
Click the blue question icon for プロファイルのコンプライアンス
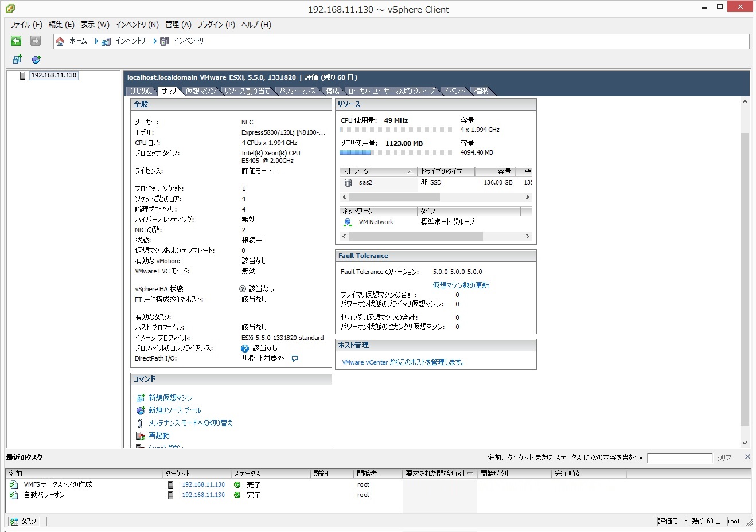(245, 348)
